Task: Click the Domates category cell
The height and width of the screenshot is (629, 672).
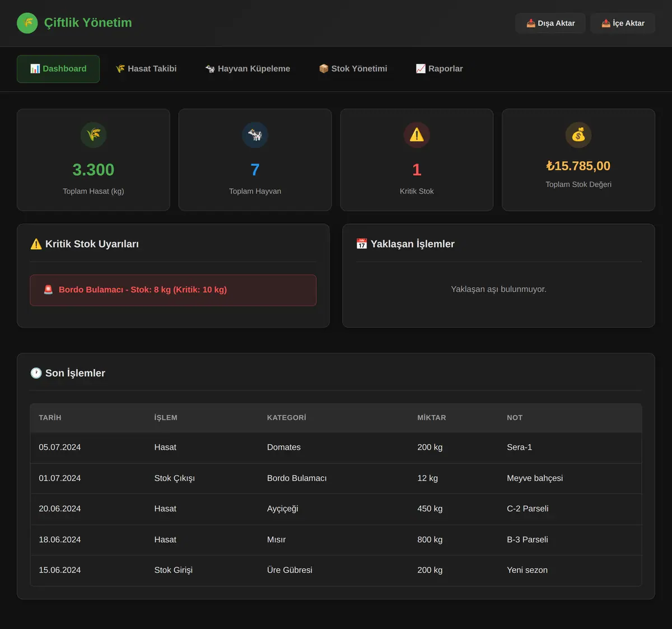Action: coord(284,448)
